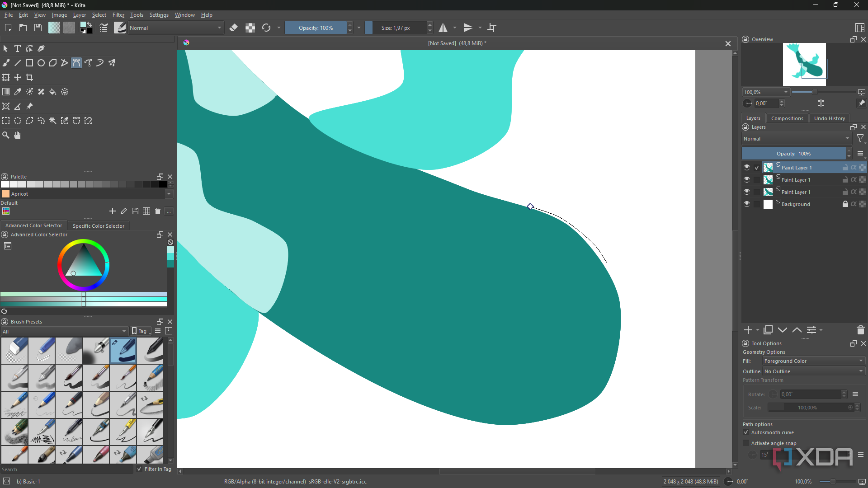Open the Outline No Outline dropdown
Viewport: 868px width, 488px height.
pos(813,371)
